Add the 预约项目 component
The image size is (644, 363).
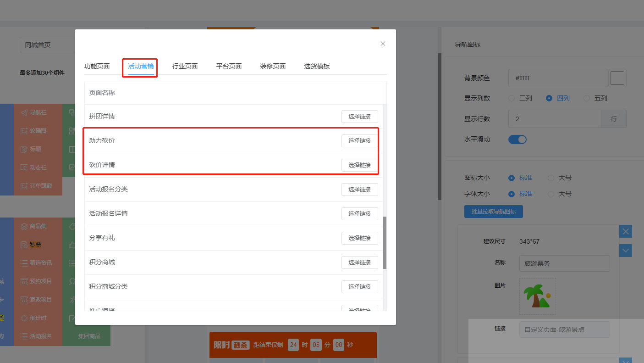[x=38, y=281]
